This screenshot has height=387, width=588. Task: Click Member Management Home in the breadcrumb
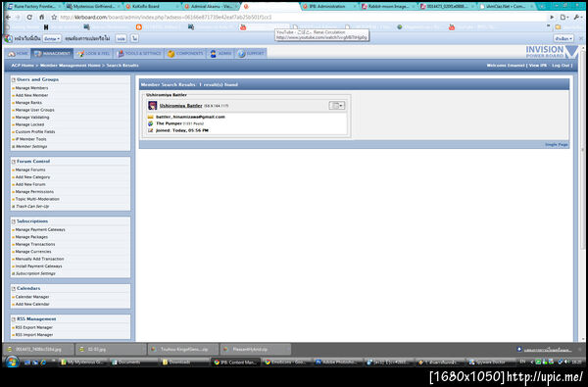point(71,66)
